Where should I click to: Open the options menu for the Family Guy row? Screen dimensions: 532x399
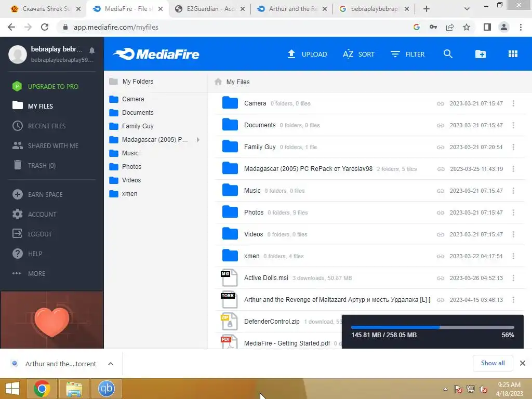click(x=513, y=147)
